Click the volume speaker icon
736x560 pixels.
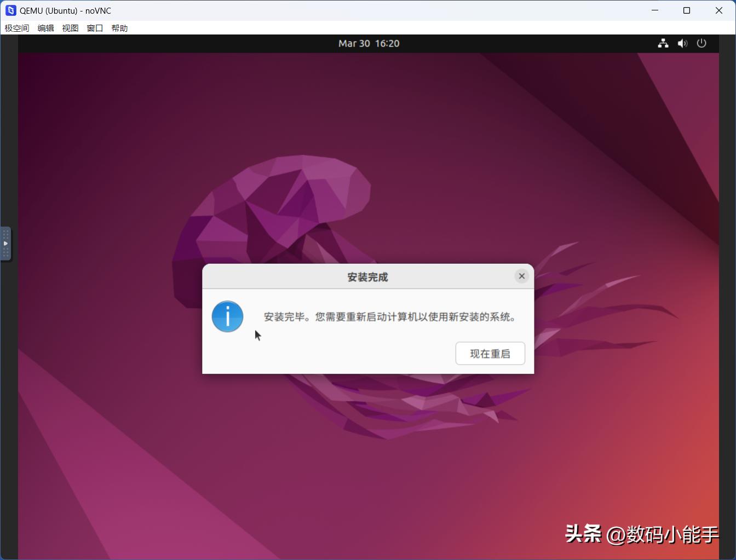click(682, 43)
